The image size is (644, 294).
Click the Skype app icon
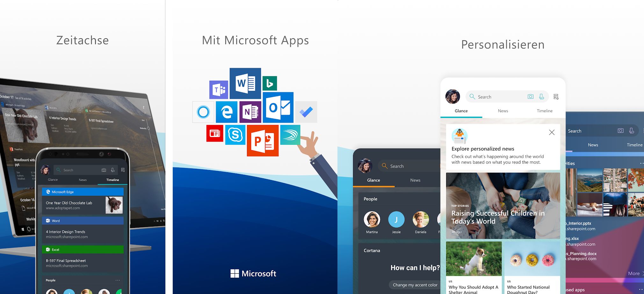click(x=235, y=135)
